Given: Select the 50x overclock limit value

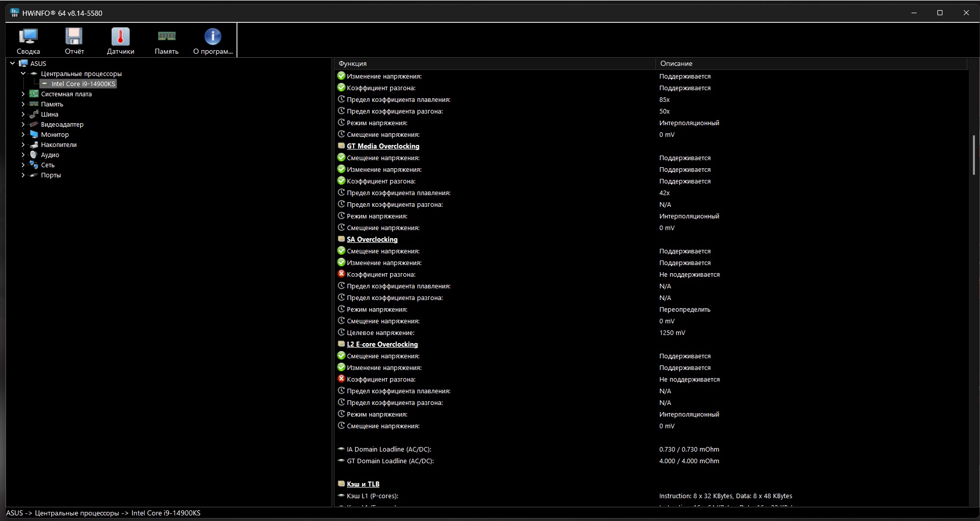Looking at the screenshot, I should (x=664, y=111).
